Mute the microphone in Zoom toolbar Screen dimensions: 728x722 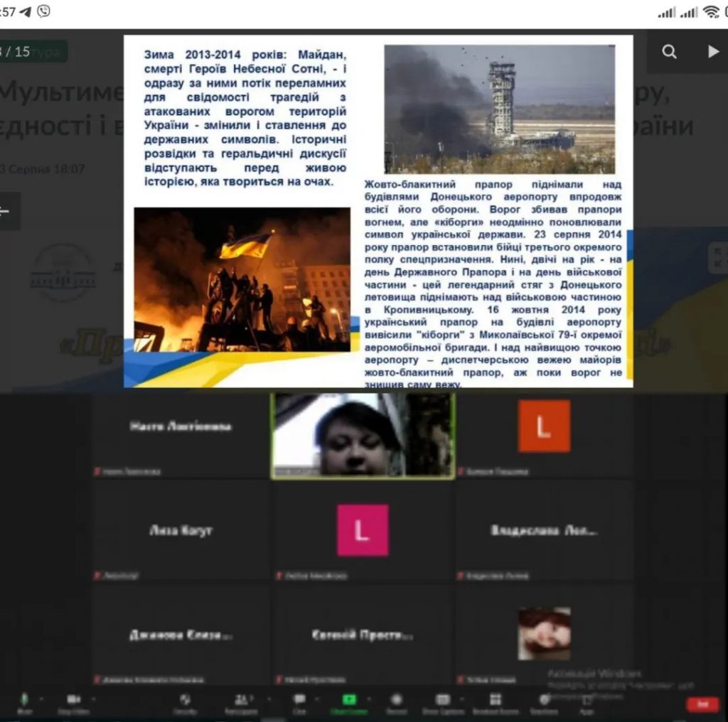tap(25, 701)
